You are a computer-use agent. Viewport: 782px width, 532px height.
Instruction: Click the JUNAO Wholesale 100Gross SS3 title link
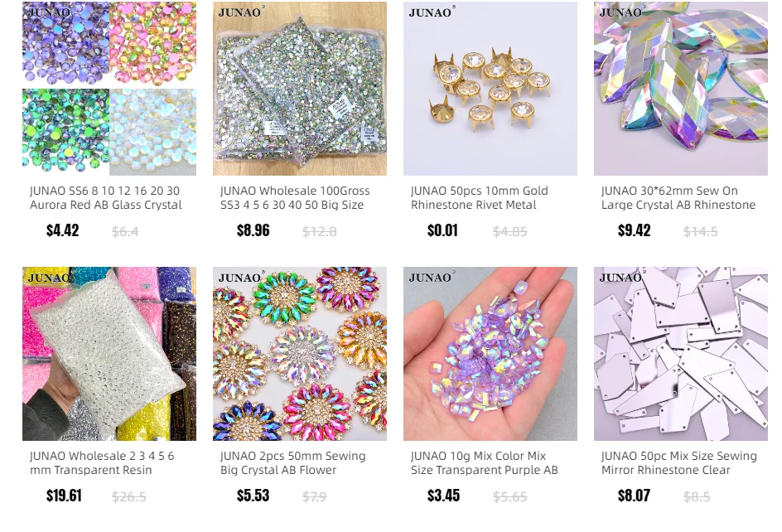[x=295, y=197]
